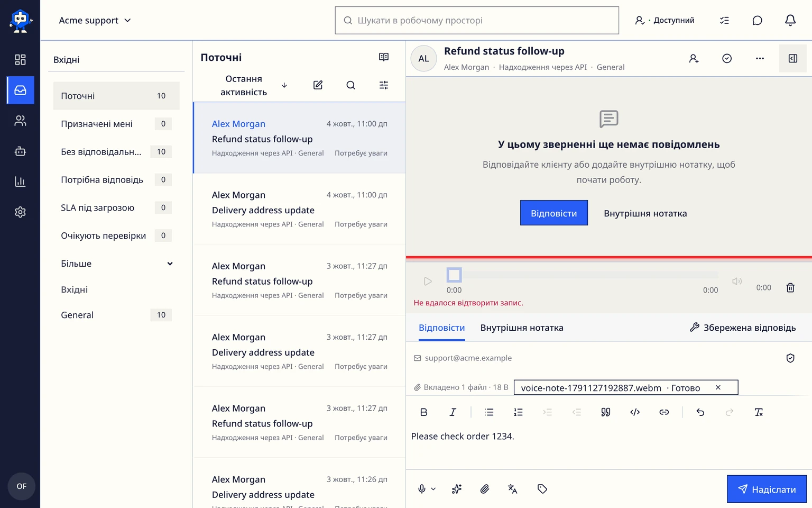This screenshot has width=812, height=508.
Task: Open the dashboard grid icon in sidebar
Action: click(20, 60)
